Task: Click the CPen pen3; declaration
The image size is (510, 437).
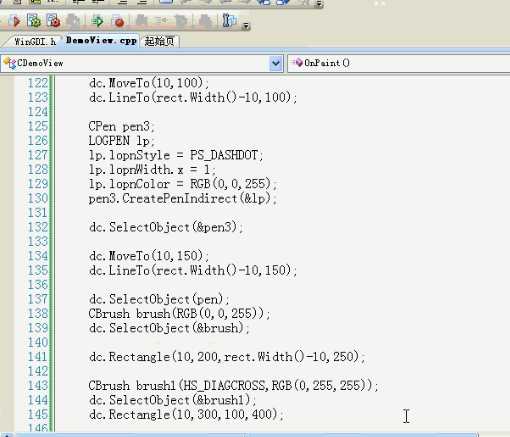Action: click(x=121, y=127)
